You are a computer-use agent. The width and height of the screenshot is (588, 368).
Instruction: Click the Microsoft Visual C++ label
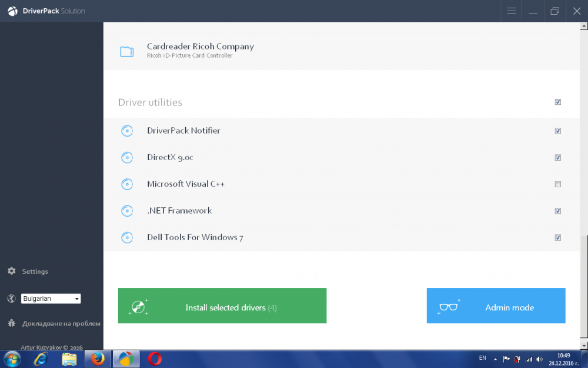pos(186,184)
